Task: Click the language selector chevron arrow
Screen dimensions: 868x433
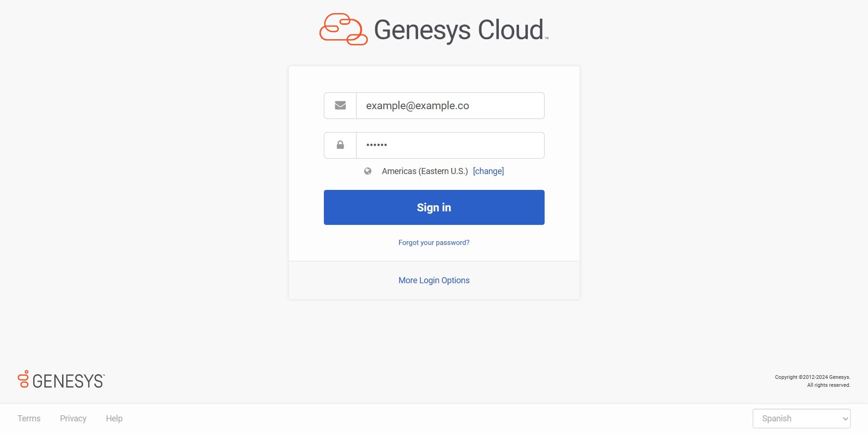Action: click(x=845, y=419)
